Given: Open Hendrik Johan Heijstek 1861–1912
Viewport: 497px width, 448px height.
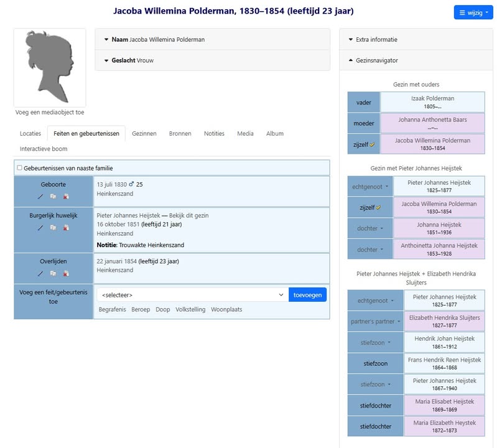Looking at the screenshot, I should click(x=444, y=338).
